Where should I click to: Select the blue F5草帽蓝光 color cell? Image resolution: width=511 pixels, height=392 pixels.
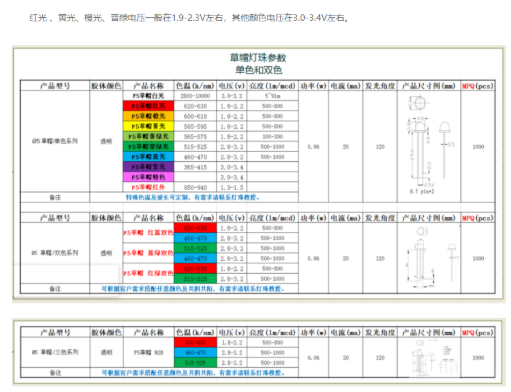click(x=148, y=157)
